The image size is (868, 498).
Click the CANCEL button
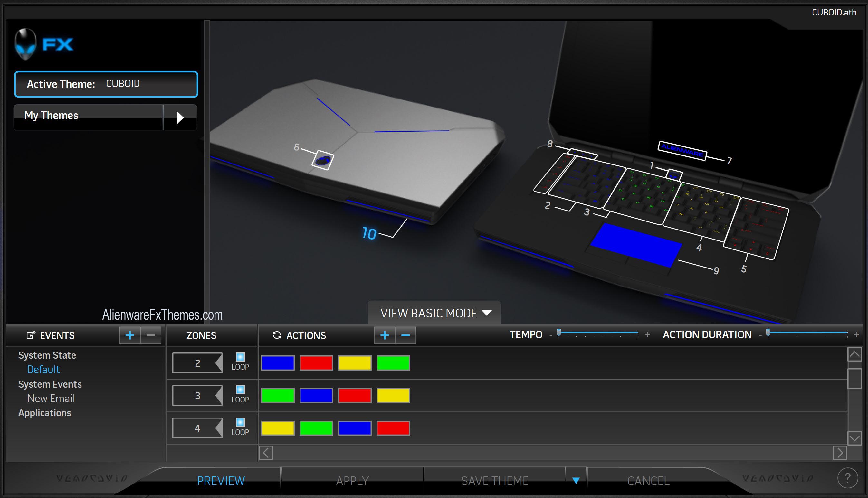648,481
